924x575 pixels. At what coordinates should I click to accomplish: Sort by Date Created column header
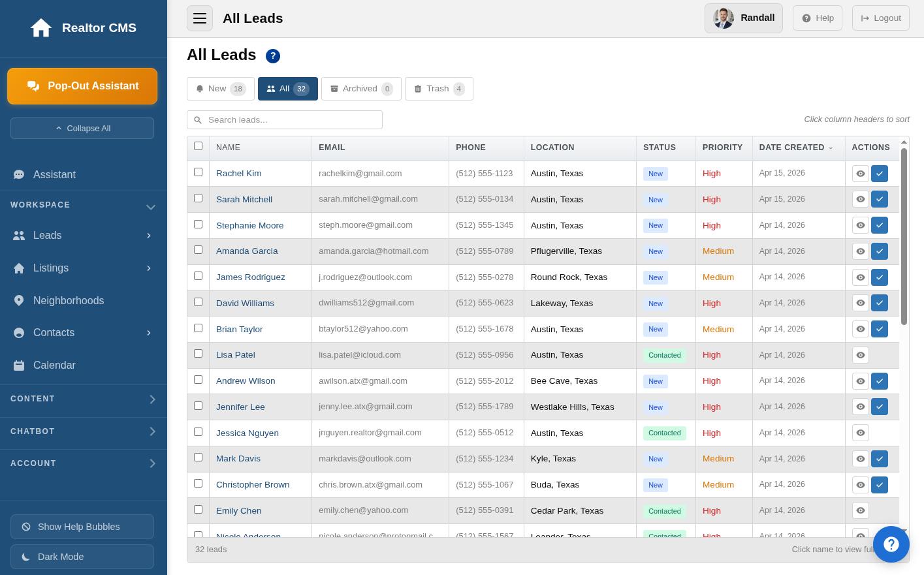pyautogui.click(x=798, y=148)
